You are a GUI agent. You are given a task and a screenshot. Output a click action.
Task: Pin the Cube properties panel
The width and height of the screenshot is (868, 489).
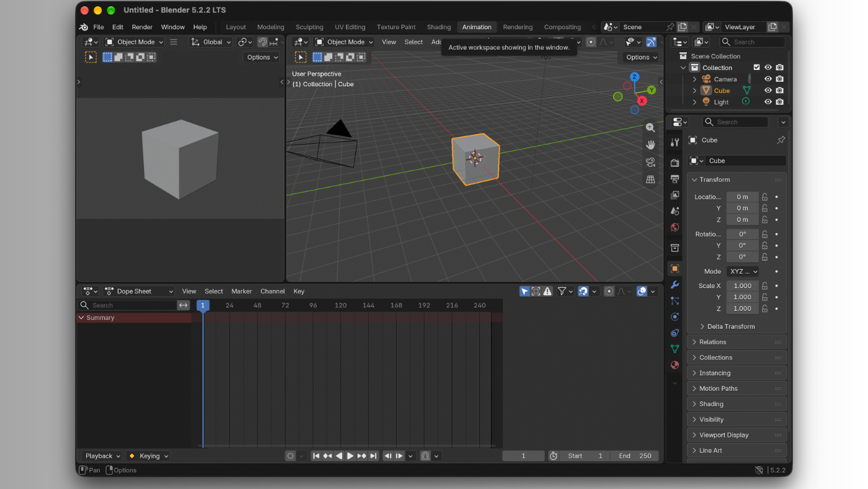pos(781,140)
